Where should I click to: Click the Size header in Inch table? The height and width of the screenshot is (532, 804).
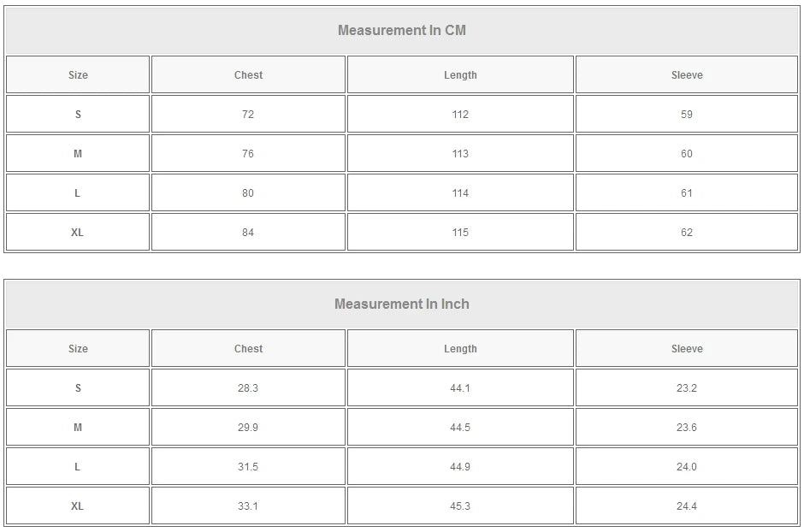coord(78,349)
